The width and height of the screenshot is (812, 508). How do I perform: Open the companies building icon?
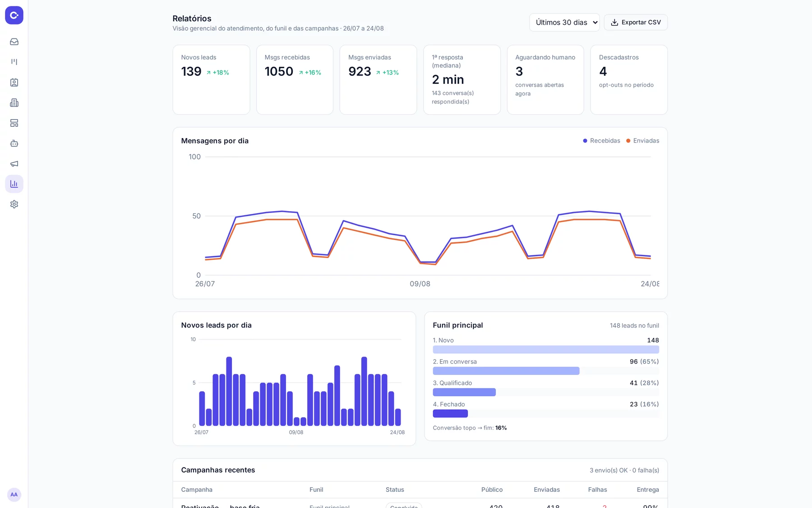click(x=14, y=103)
